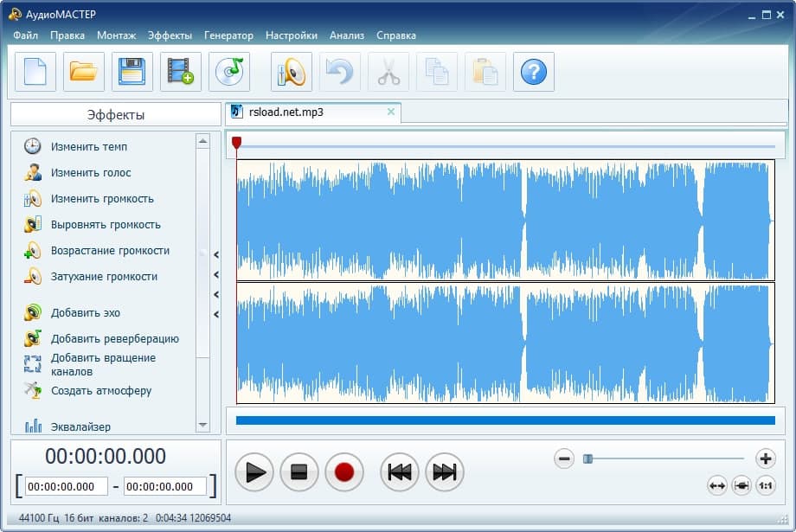
Task: Click the speaker icon in the top toolbar
Action: point(292,72)
